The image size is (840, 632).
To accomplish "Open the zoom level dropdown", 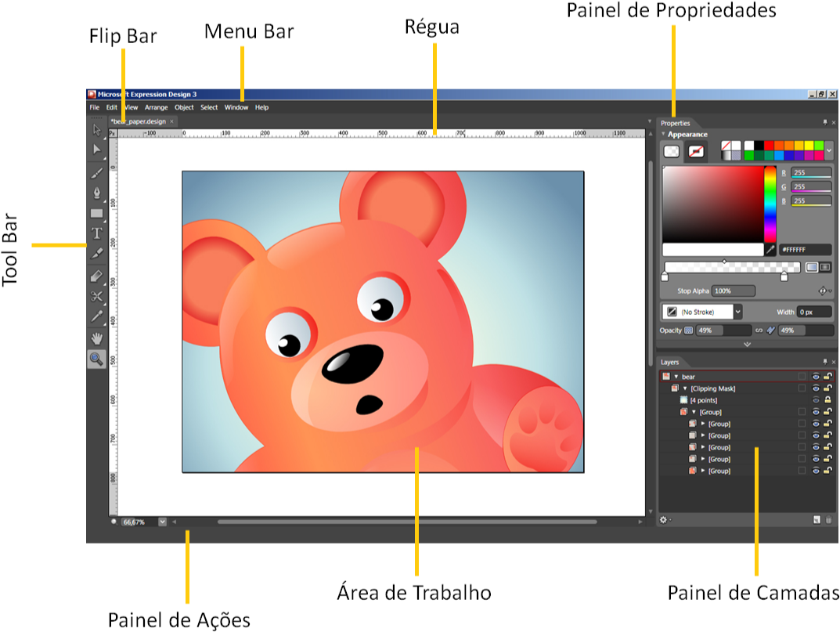I will click(x=163, y=522).
